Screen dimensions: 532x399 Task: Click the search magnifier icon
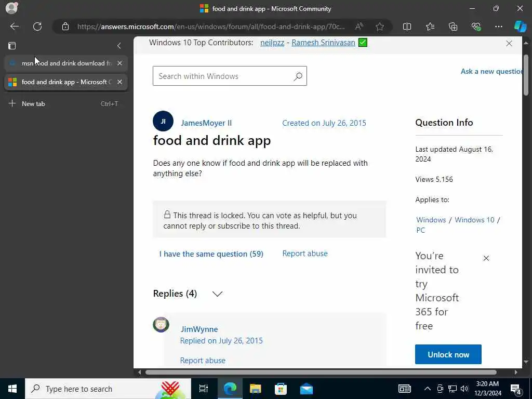(298, 76)
